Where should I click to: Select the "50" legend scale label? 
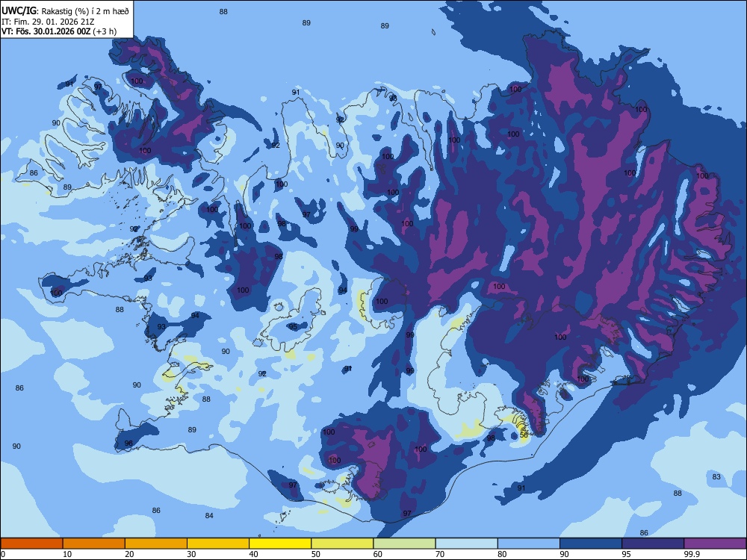point(316,554)
